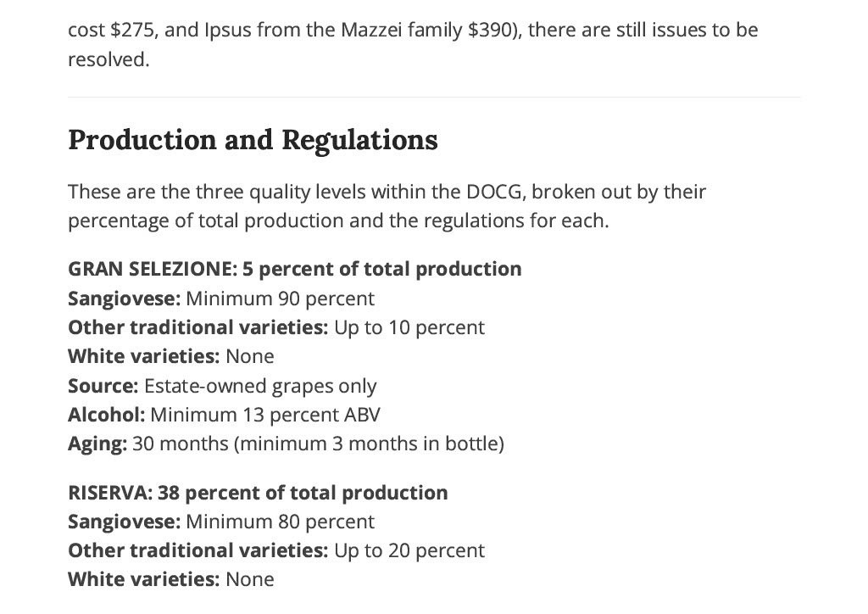Click White varieties label under Gran Selezione
Image resolution: width=868 pixels, height=614 pixels.
click(x=144, y=356)
